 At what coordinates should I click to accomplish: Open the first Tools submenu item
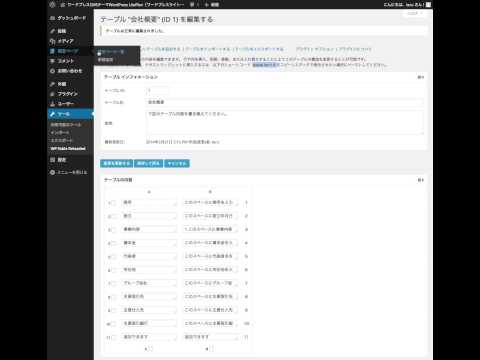point(66,125)
